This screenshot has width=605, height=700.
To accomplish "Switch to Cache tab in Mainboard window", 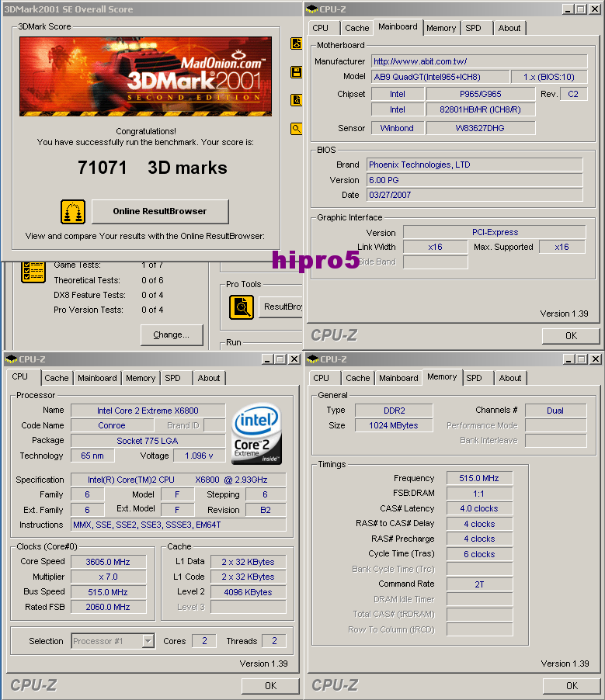I will [357, 28].
